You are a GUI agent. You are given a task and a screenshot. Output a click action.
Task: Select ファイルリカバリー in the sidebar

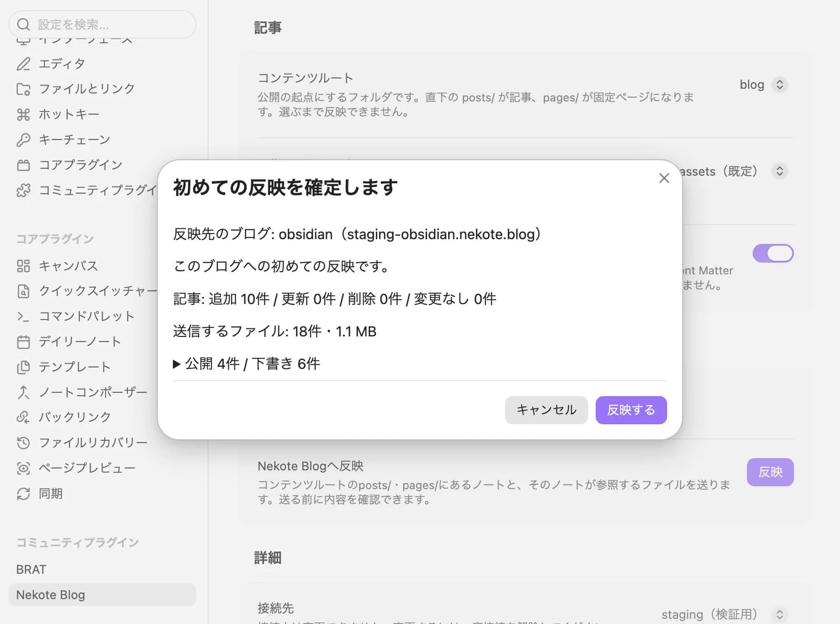[x=93, y=443]
